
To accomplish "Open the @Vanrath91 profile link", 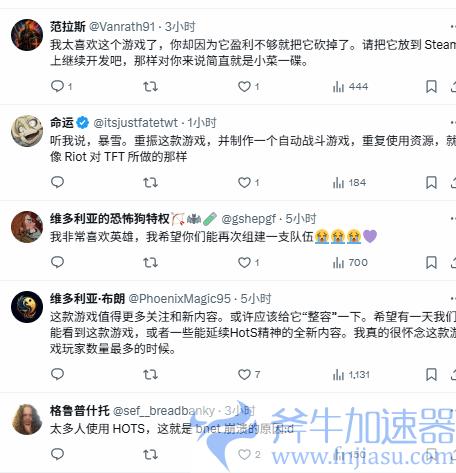I will coord(122,27).
